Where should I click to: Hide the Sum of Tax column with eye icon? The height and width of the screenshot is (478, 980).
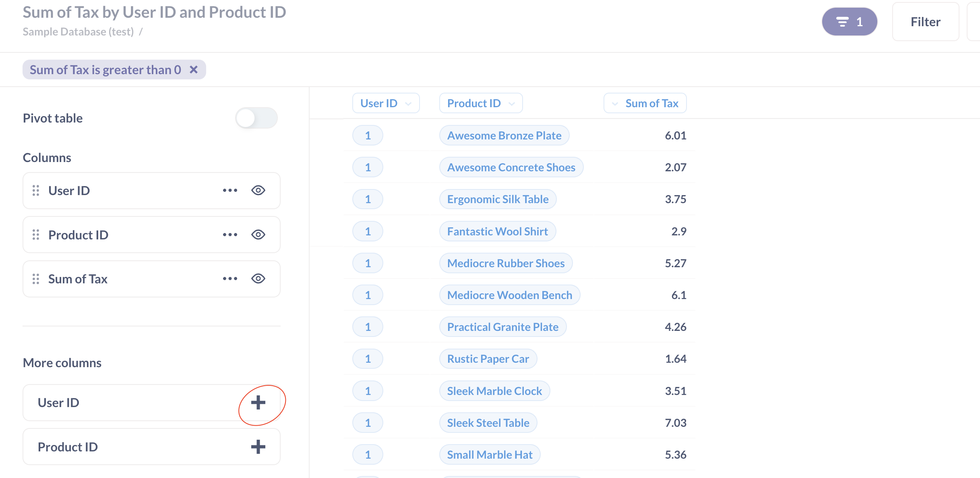click(259, 278)
